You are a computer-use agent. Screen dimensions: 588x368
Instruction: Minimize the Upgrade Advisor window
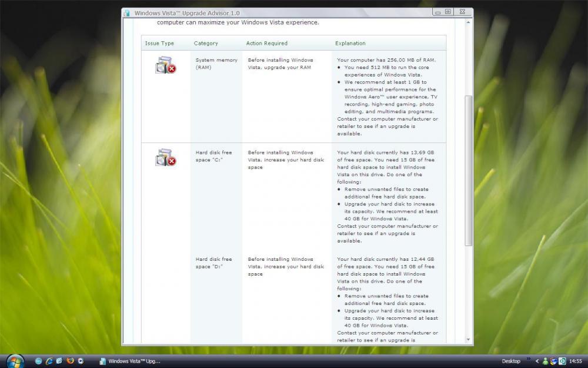pos(437,12)
